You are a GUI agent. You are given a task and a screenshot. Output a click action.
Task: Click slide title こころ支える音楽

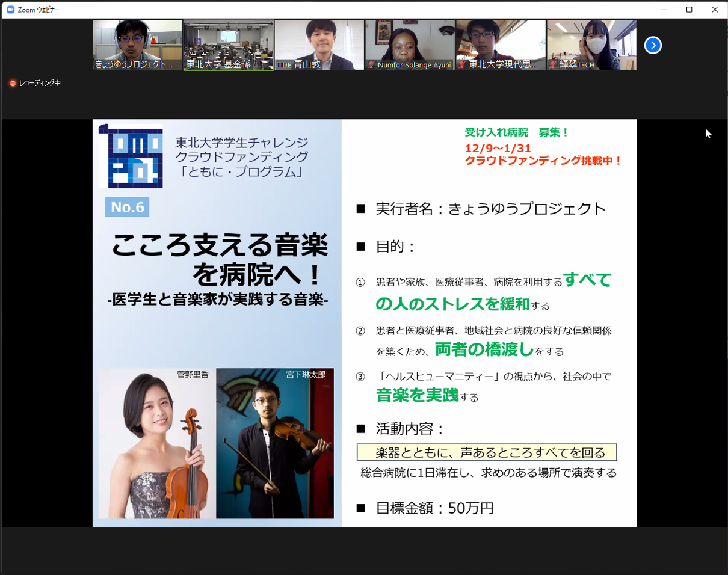pos(220,246)
